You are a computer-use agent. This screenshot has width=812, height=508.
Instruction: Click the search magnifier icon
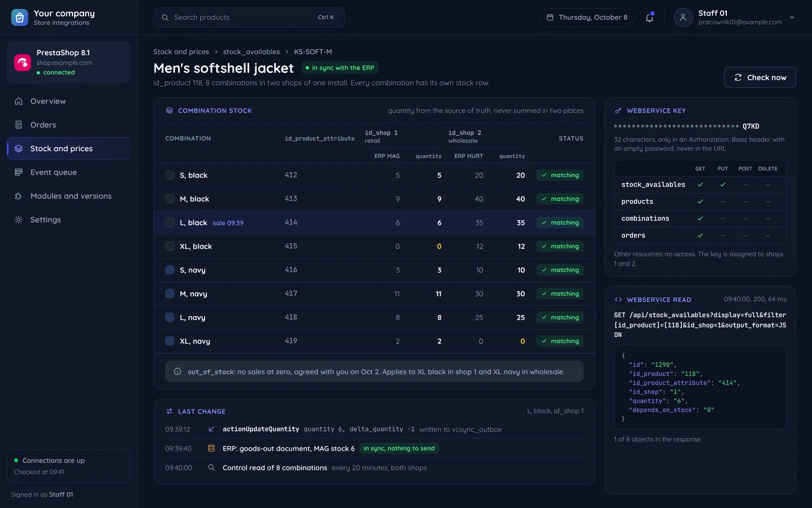165,17
